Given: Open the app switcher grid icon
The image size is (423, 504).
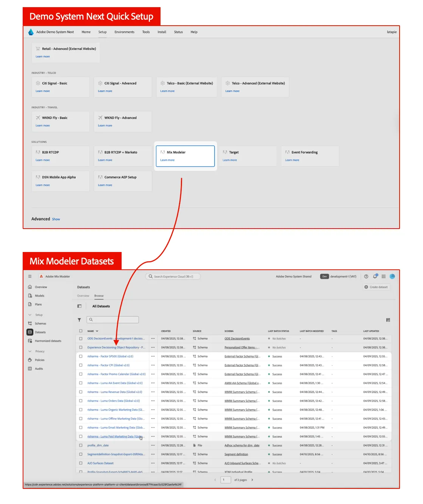Looking at the screenshot, I should (384, 277).
